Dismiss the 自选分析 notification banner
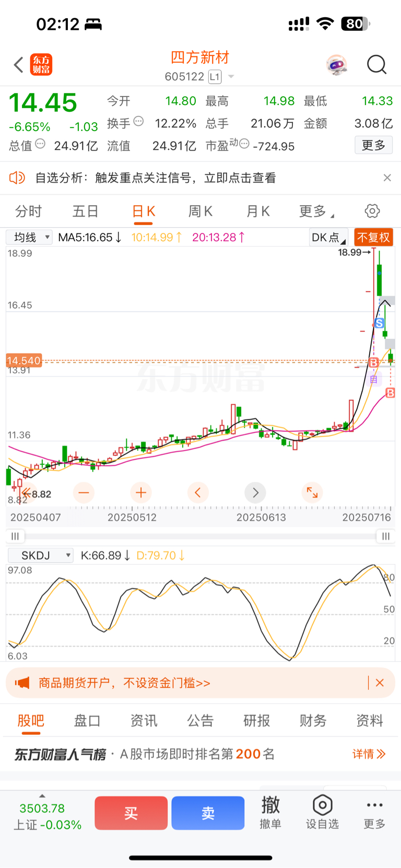This screenshot has height=868, width=401. pos(387,178)
